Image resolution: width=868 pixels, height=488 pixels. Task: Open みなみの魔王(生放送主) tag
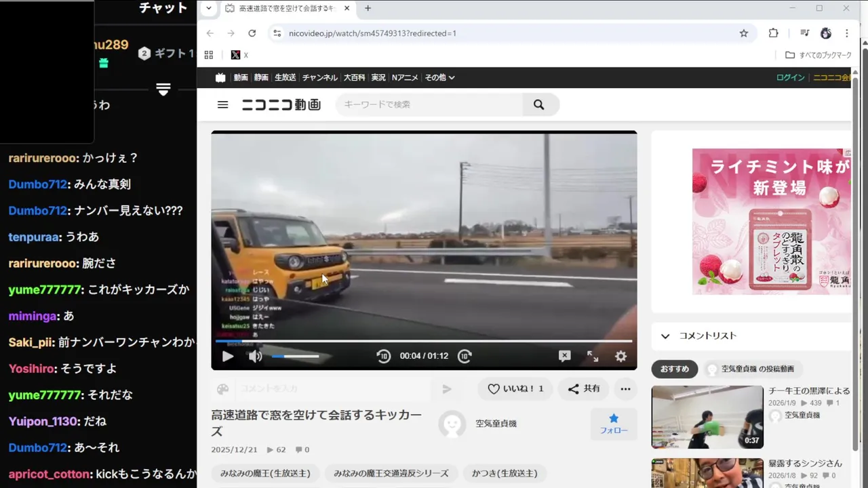coord(264,473)
